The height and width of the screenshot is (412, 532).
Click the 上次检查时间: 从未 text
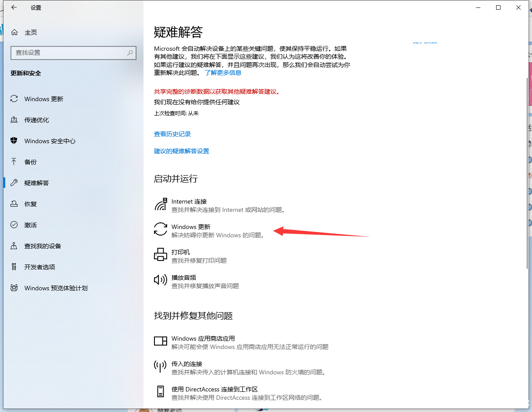tap(176, 113)
